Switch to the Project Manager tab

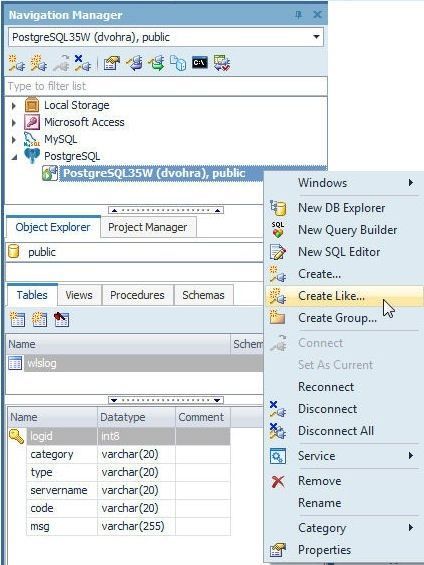pos(148,227)
